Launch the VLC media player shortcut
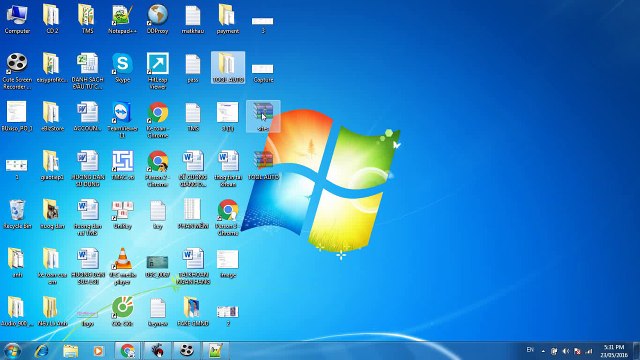This screenshot has width=640, height=360. pos(122,267)
